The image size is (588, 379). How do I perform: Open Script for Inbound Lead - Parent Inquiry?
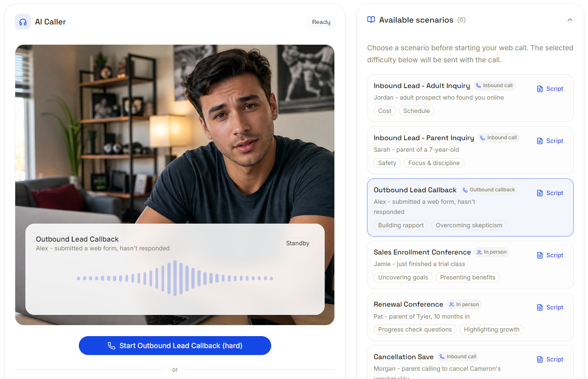[x=550, y=141]
